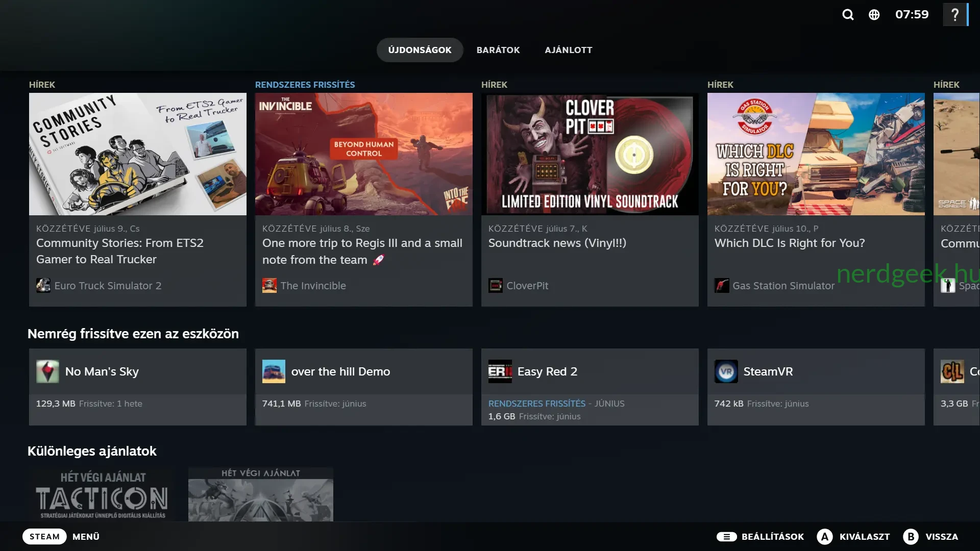980x551 pixels.
Task: Click the Közzétéve július 8., Sze date
Action: click(x=316, y=229)
